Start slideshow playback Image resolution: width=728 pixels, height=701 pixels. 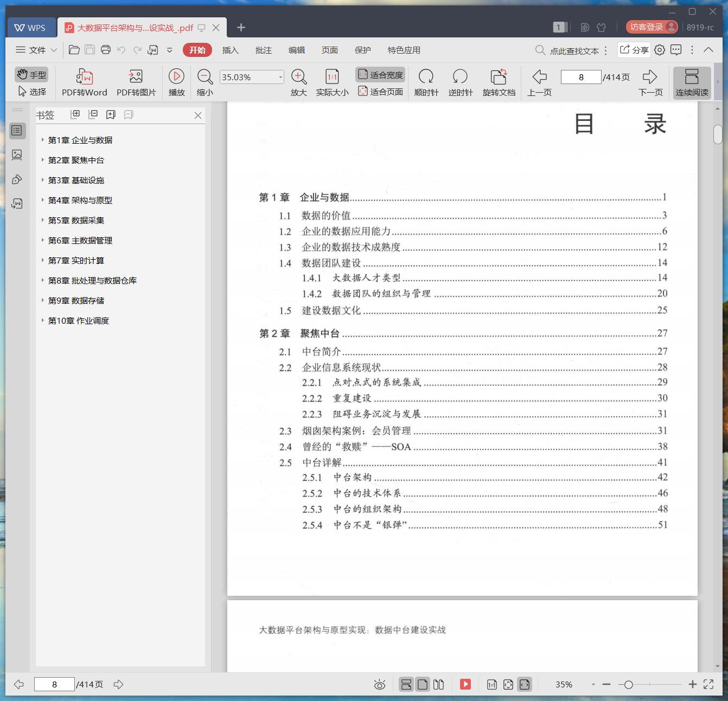pos(176,82)
